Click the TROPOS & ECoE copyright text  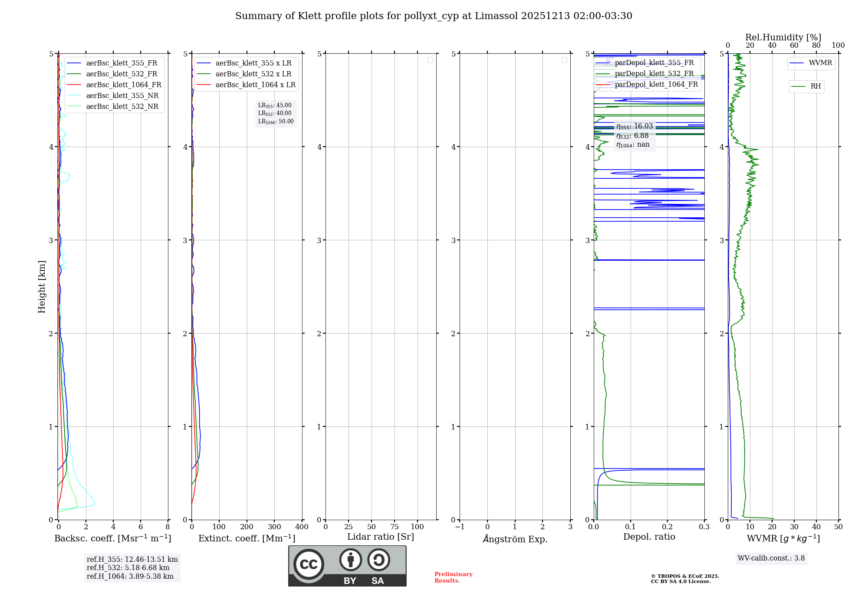685,577
